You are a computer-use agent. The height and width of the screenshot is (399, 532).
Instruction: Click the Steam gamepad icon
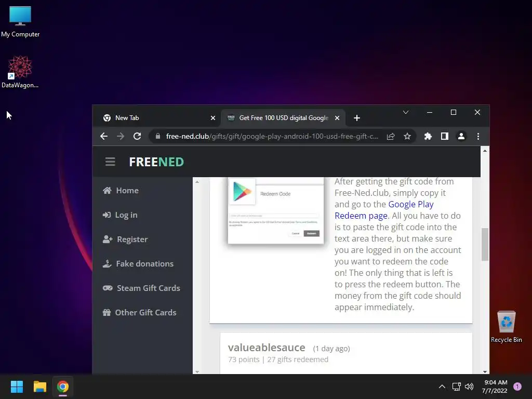coord(108,288)
